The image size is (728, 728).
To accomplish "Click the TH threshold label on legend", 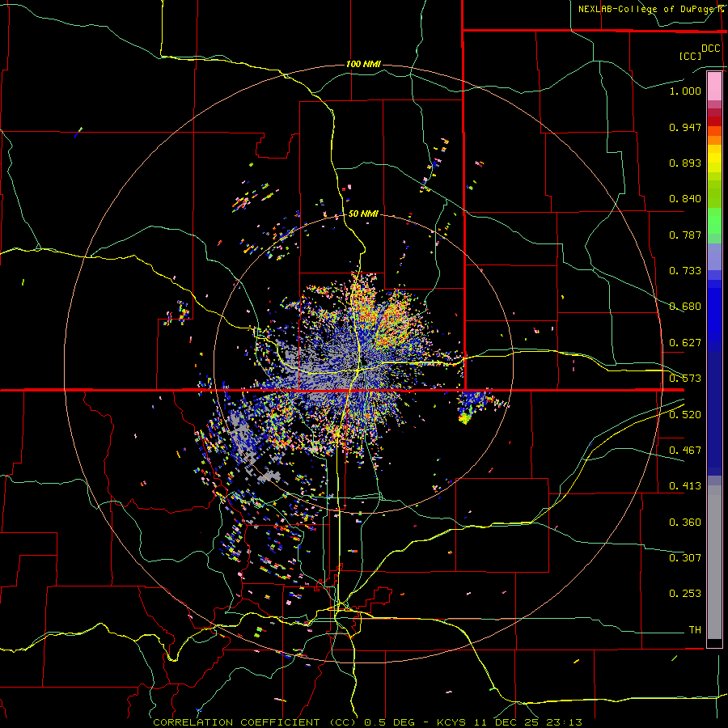I will pos(695,630).
